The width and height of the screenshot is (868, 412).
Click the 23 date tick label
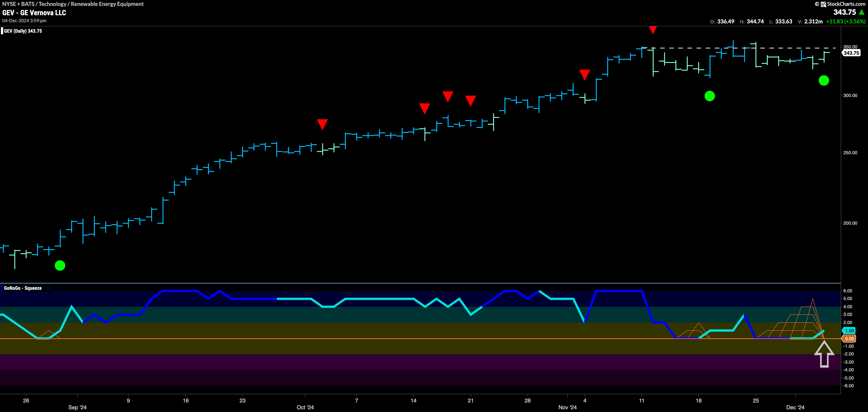242,401
